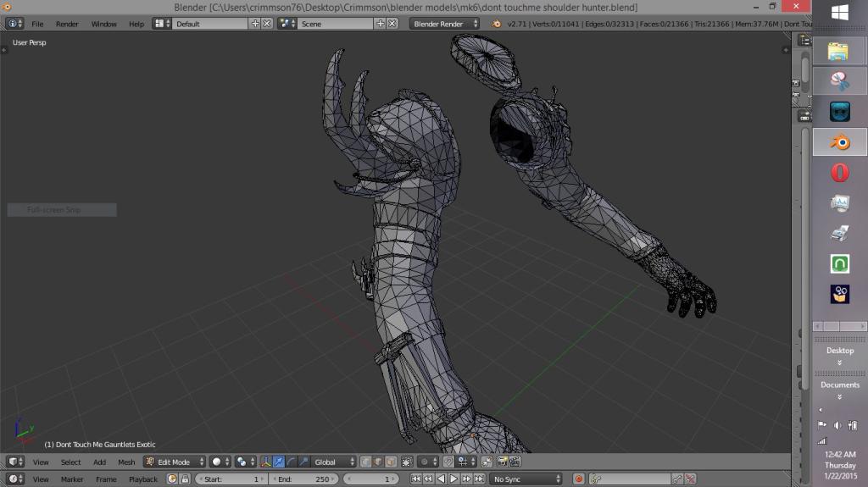Viewport: 868px width, 487px height.
Task: Toggle the timeline record auto-keyframe button
Action: coord(579,479)
